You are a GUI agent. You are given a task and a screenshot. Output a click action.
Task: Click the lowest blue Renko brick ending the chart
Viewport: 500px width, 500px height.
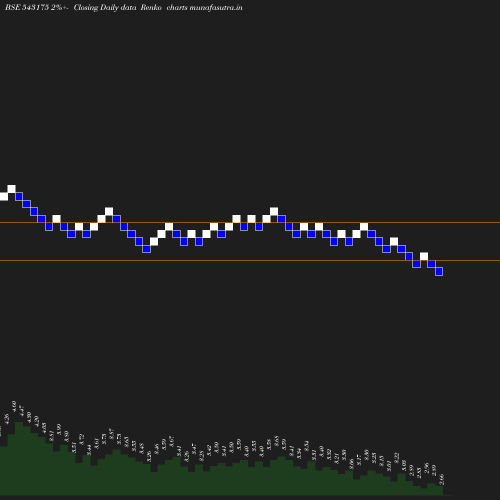click(x=439, y=271)
